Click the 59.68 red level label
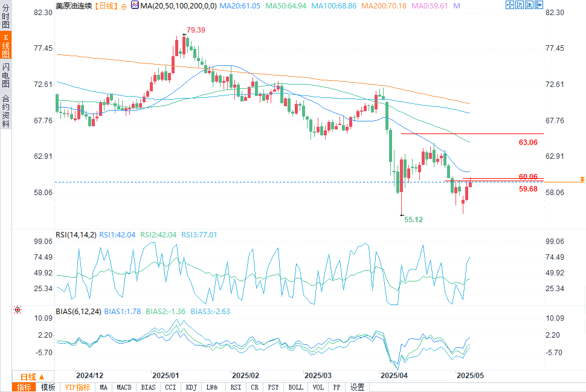The height and width of the screenshot is (392, 586). [x=527, y=189]
